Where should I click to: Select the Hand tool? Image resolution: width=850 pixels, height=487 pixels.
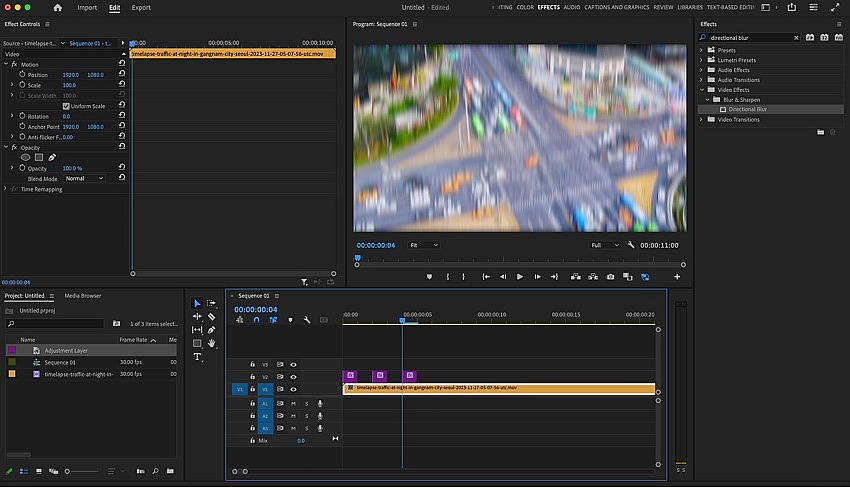tap(211, 343)
